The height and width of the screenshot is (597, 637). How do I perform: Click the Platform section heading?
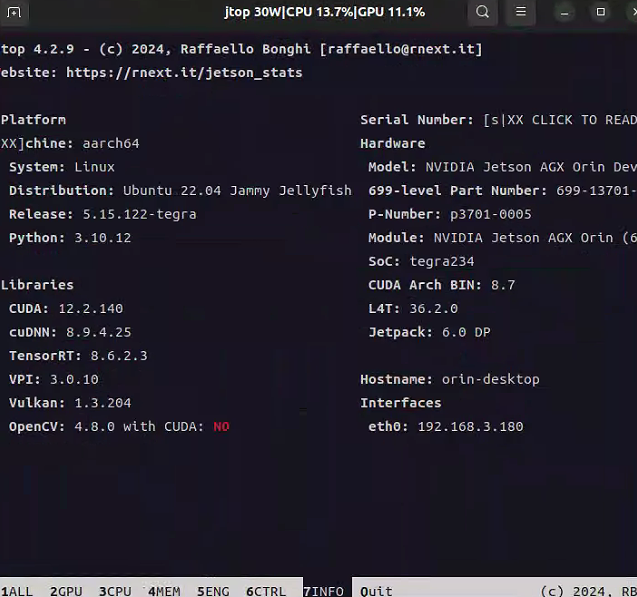click(x=33, y=120)
